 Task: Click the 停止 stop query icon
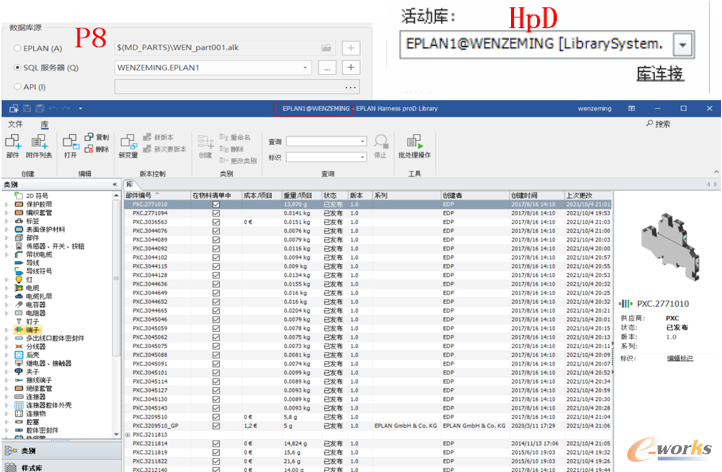[x=380, y=141]
